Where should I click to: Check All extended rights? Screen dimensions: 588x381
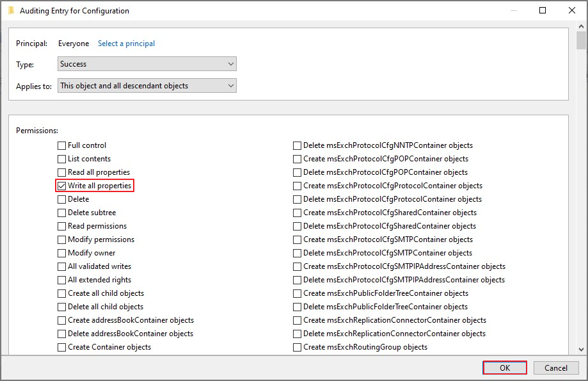tap(62, 280)
